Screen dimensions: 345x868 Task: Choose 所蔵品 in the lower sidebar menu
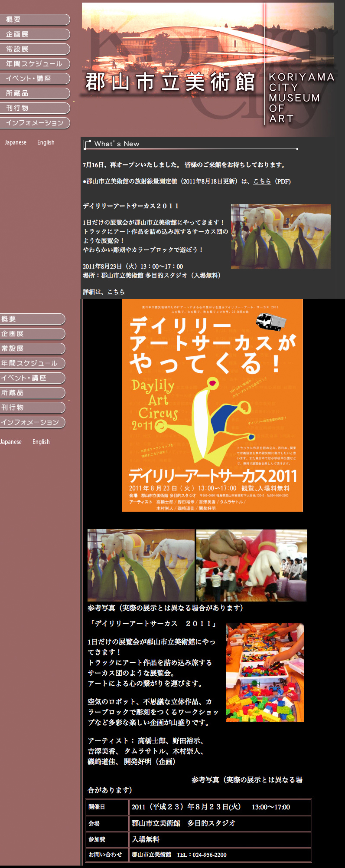(33, 393)
